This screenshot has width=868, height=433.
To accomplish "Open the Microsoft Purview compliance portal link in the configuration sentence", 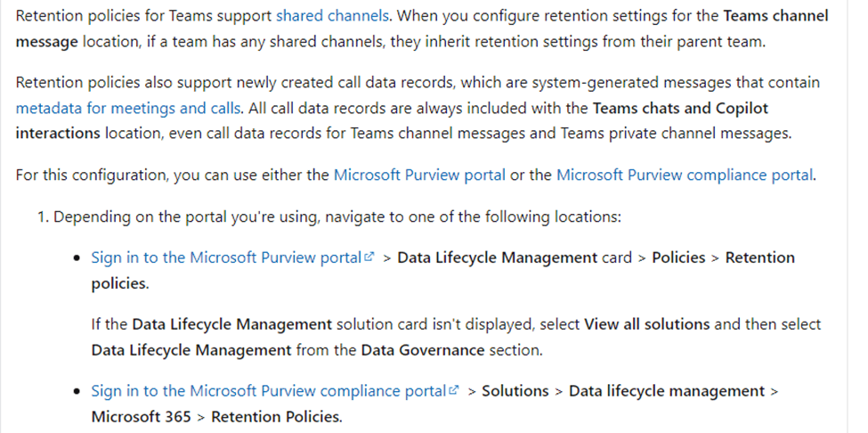I will 685,175.
